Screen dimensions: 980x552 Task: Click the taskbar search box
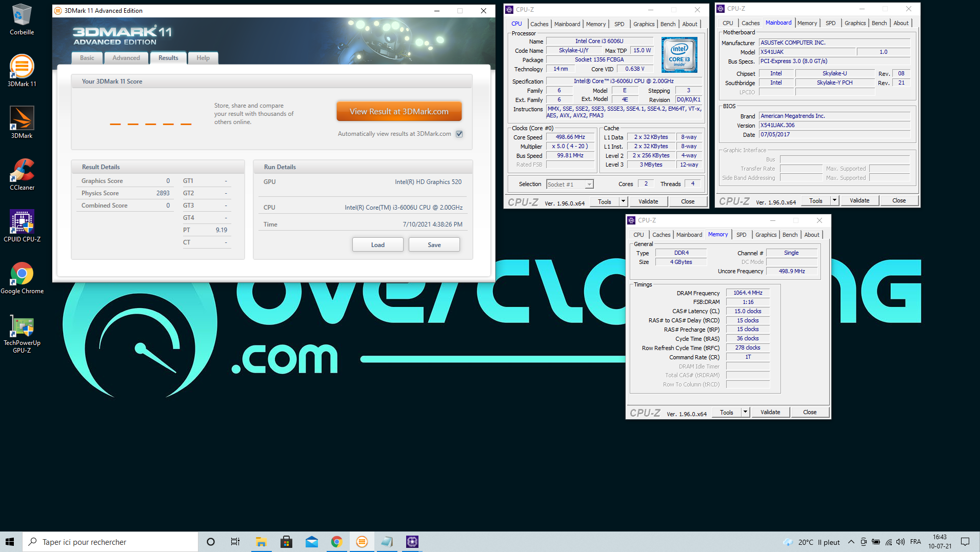tap(110, 542)
